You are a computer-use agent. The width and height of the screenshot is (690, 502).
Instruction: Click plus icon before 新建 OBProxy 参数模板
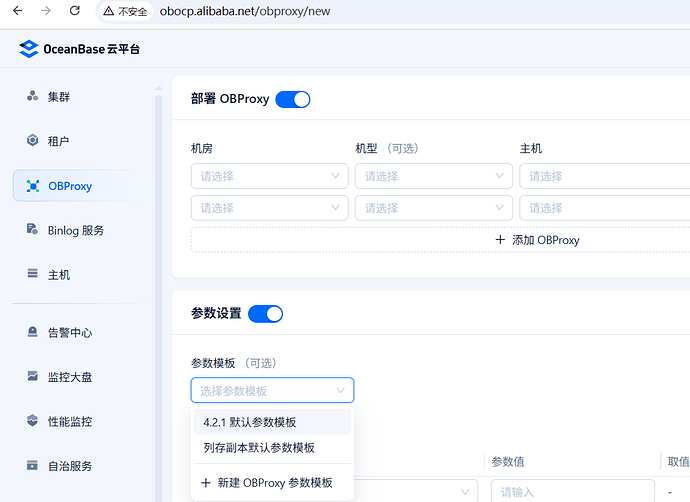click(x=206, y=483)
